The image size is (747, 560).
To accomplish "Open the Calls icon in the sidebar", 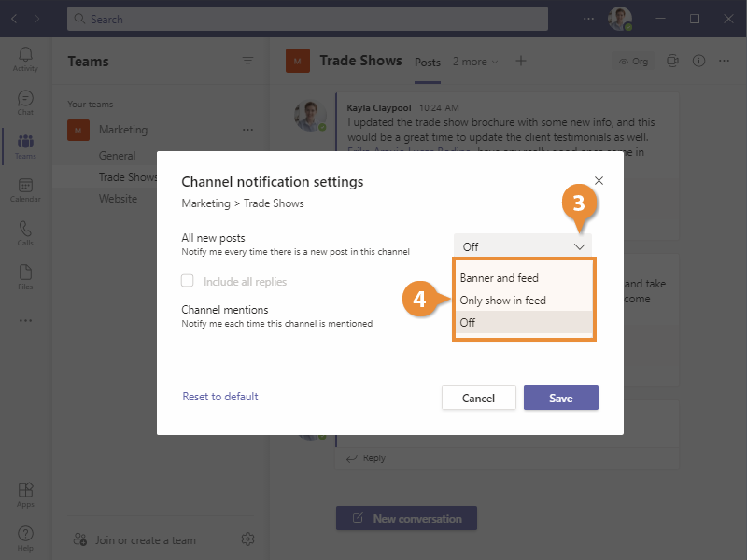I will 25,233.
